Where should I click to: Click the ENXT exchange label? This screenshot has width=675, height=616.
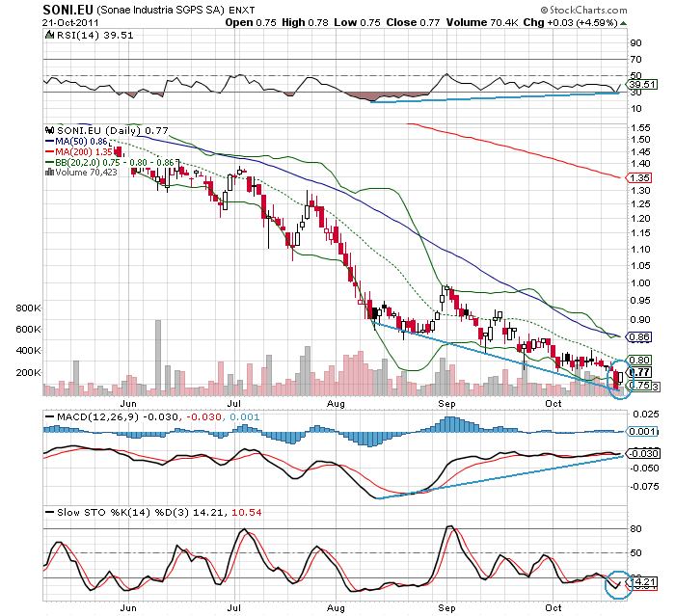click(x=241, y=11)
